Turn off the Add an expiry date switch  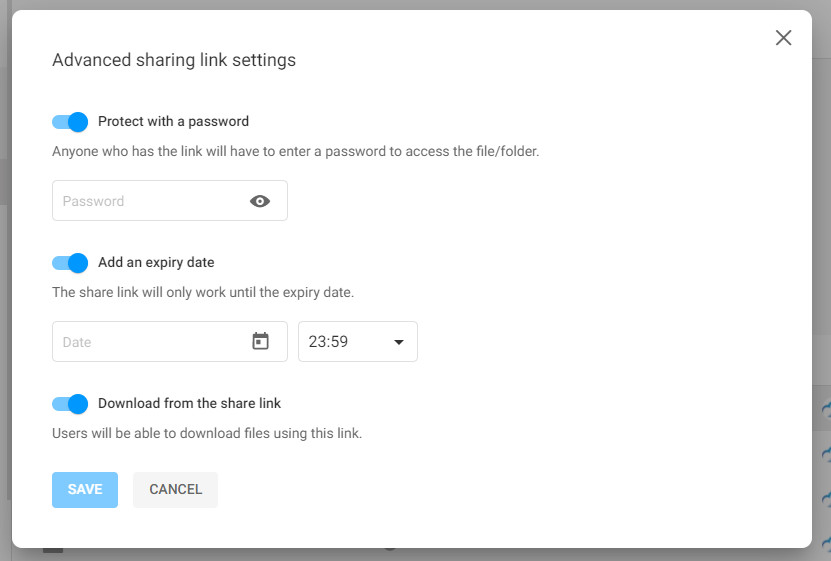pyautogui.click(x=70, y=263)
